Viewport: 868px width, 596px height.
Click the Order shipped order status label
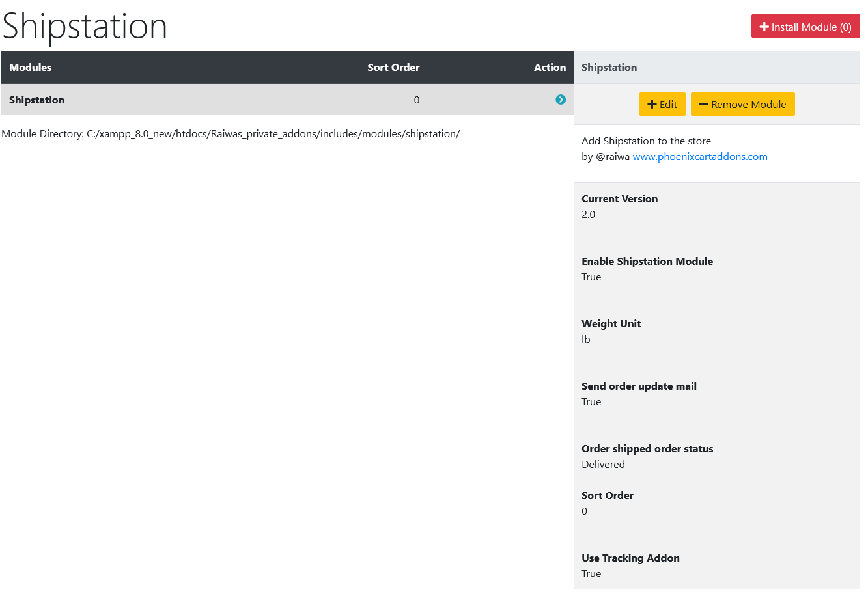647,448
